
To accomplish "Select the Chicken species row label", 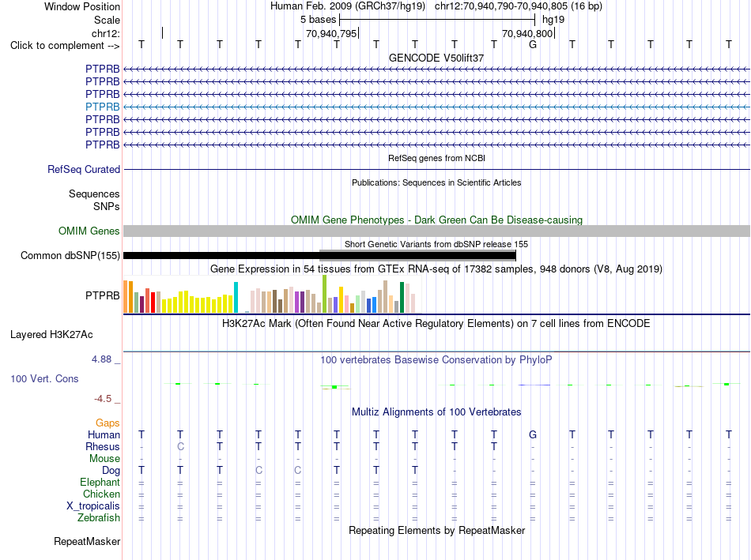I will tap(101, 494).
